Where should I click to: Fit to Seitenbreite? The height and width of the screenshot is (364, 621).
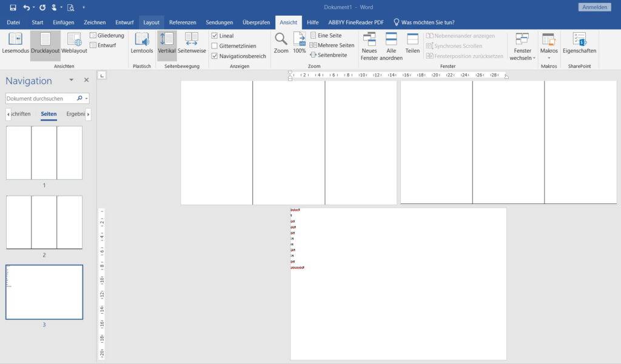329,55
